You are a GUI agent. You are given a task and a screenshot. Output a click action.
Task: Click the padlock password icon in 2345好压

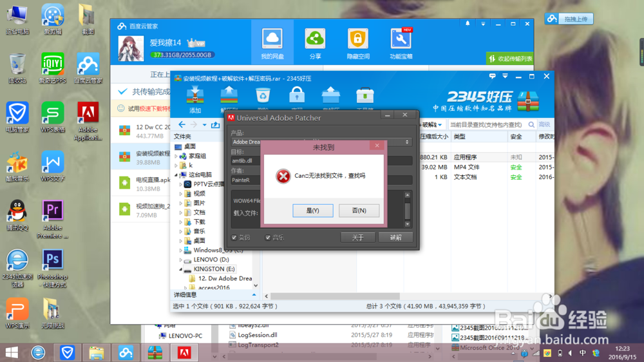pos(297,95)
